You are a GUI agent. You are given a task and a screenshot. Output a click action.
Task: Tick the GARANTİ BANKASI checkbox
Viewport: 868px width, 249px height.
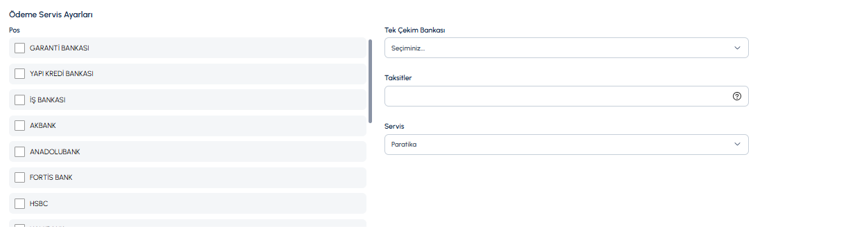(19, 48)
